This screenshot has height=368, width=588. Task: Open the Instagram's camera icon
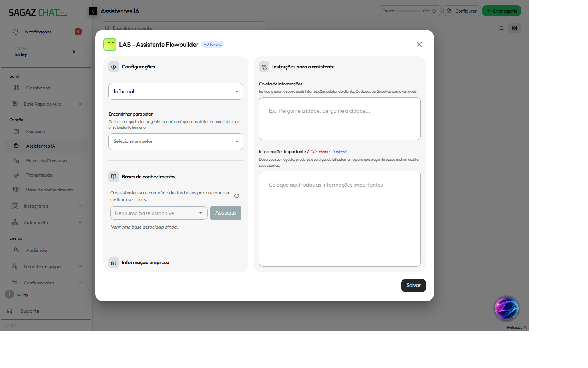tap(15, 206)
